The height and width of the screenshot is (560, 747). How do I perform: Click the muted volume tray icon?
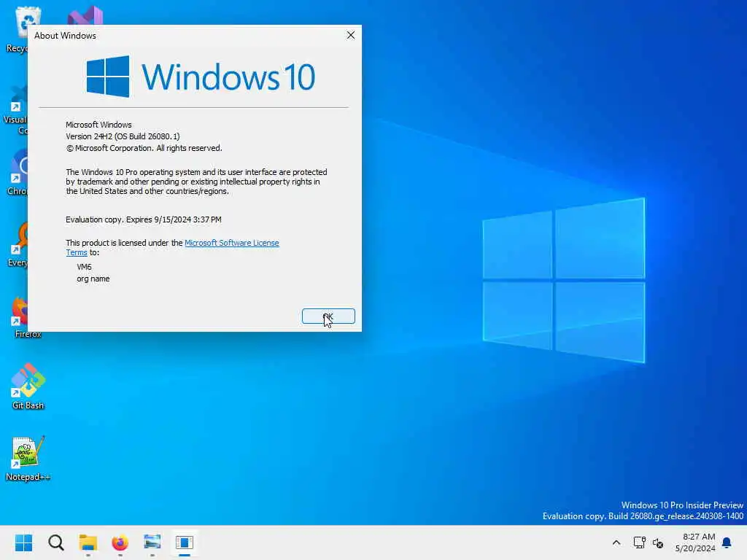click(658, 542)
